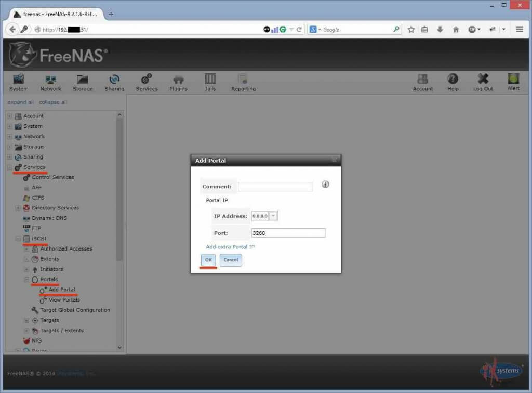This screenshot has width=532, height=393.
Task: Select View Portals in the tree
Action: tap(64, 300)
